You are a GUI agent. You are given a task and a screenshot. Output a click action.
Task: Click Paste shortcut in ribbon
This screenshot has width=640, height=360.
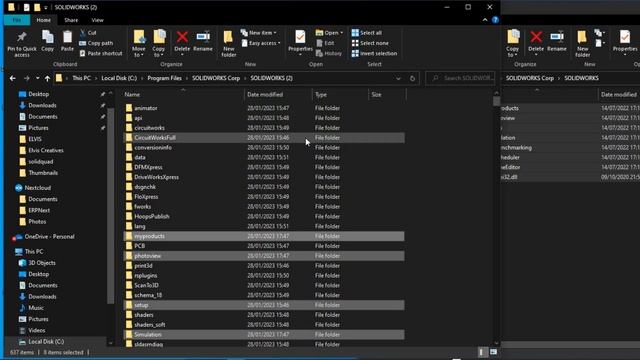[101, 53]
